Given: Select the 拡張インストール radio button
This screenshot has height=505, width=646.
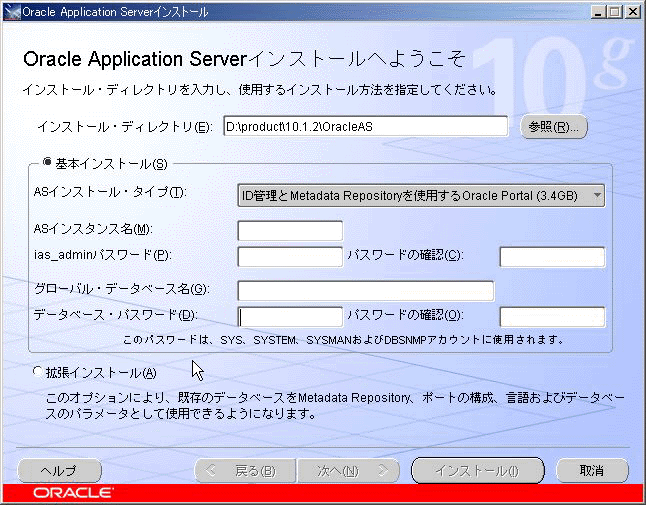Looking at the screenshot, I should (37, 372).
